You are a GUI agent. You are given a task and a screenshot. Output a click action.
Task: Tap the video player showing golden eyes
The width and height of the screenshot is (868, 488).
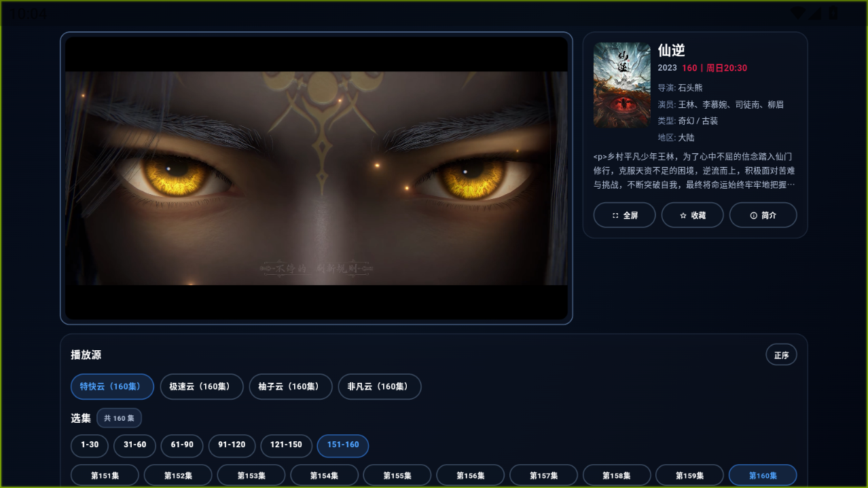coord(317,178)
